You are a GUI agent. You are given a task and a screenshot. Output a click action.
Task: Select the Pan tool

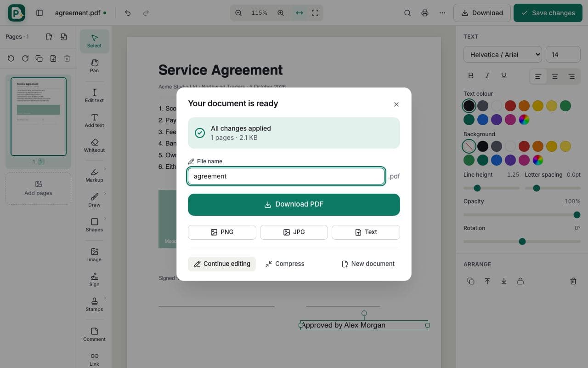(x=94, y=66)
